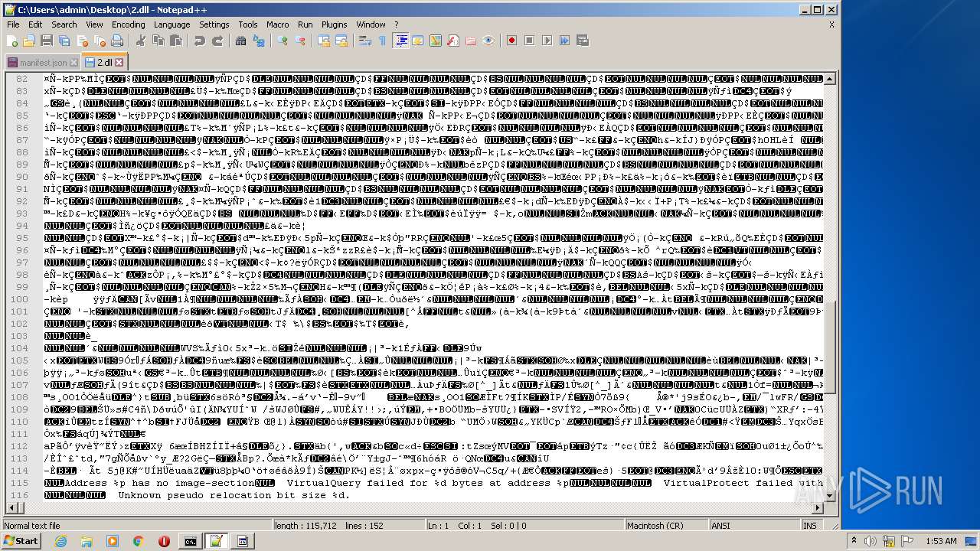The image size is (980, 551).
Task: Toggle word wrap from the toolbar
Action: coord(365,41)
